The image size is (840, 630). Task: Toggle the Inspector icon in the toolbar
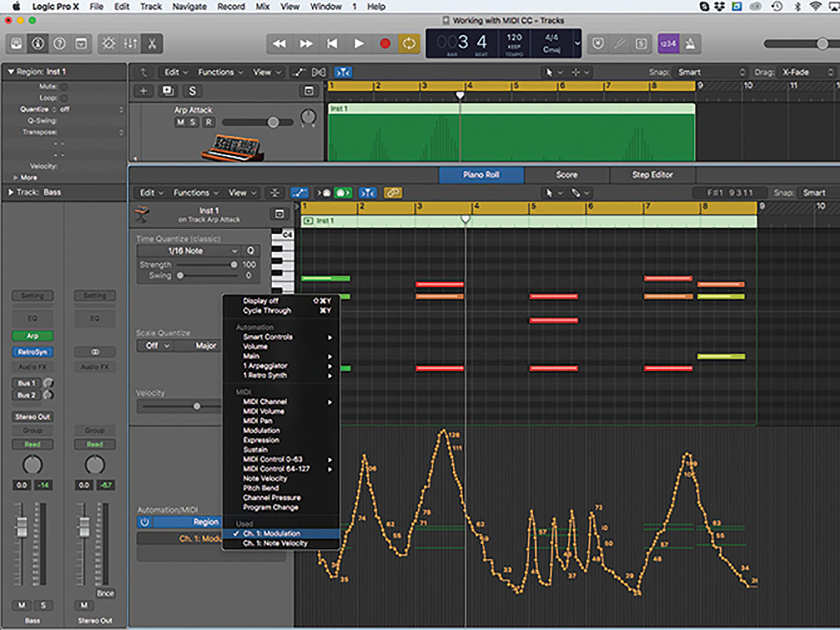point(37,43)
